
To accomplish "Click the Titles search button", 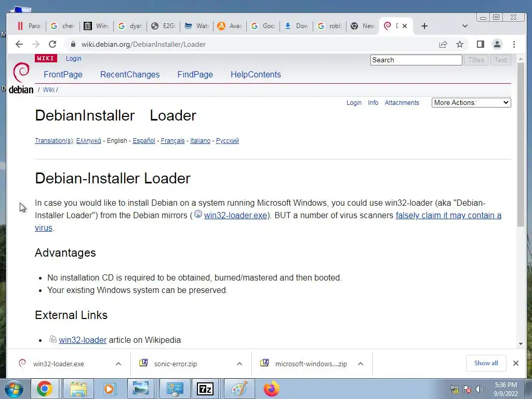I will coord(476,60).
